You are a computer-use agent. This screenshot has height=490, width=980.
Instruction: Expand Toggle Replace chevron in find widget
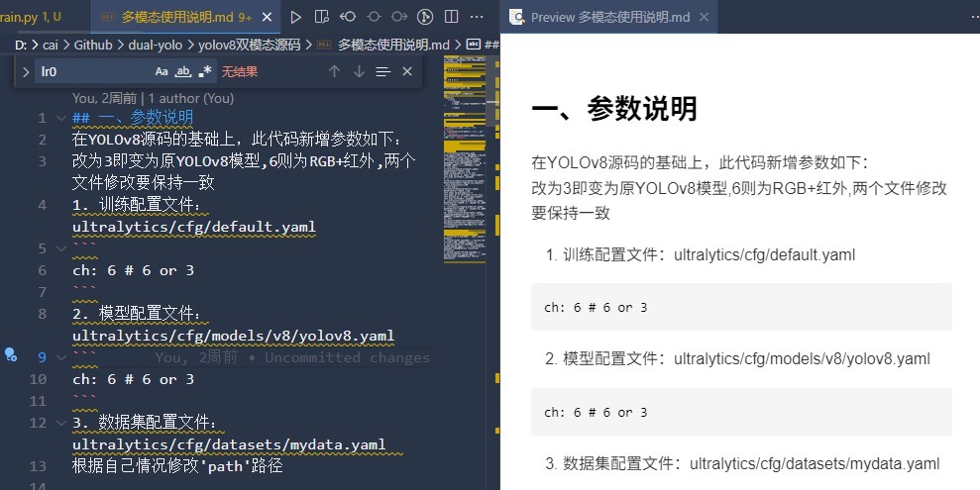26,72
